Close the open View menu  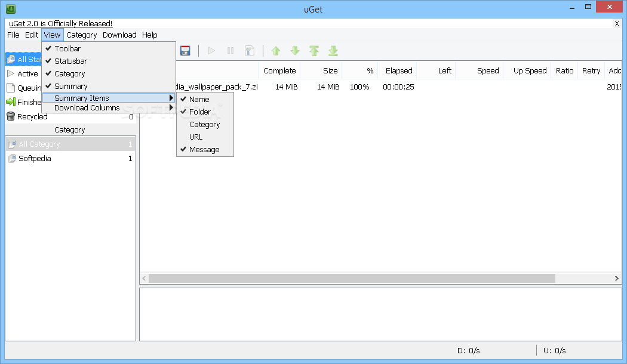(x=52, y=35)
